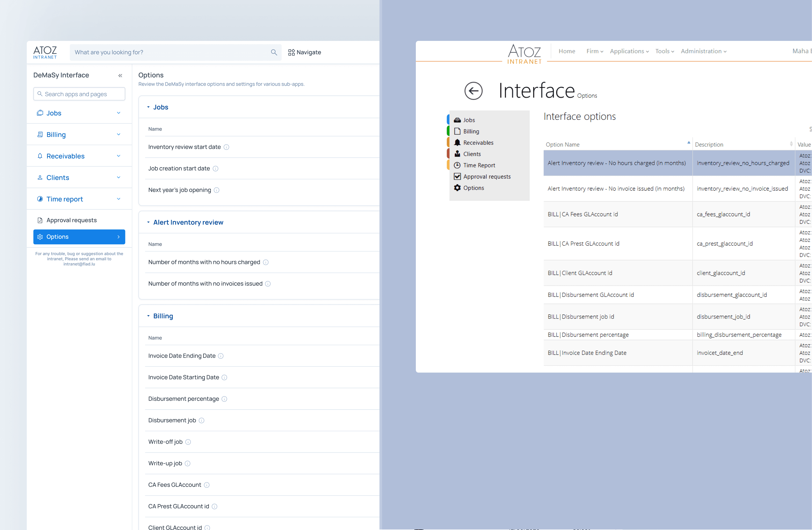
Task: Expand the Clients sidebar chevron
Action: (118, 177)
